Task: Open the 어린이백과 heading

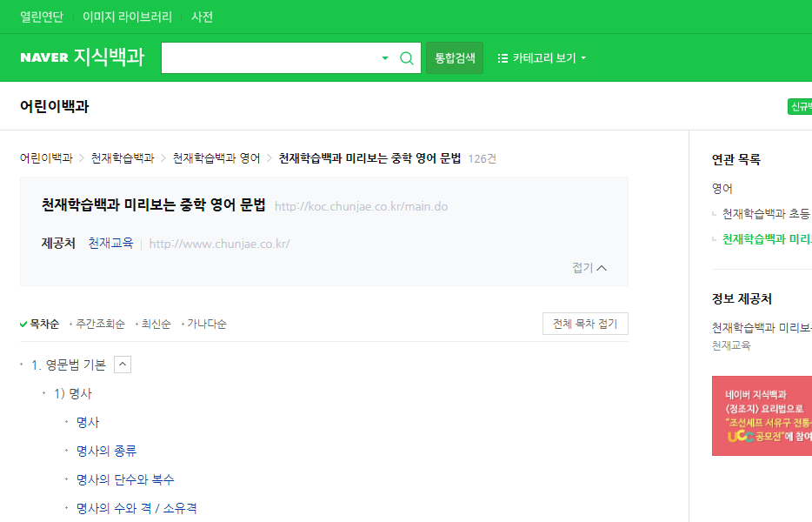Action: (55, 106)
